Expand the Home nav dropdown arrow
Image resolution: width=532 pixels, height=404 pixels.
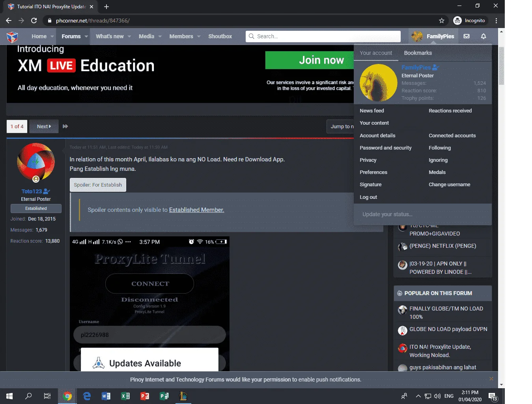52,36
